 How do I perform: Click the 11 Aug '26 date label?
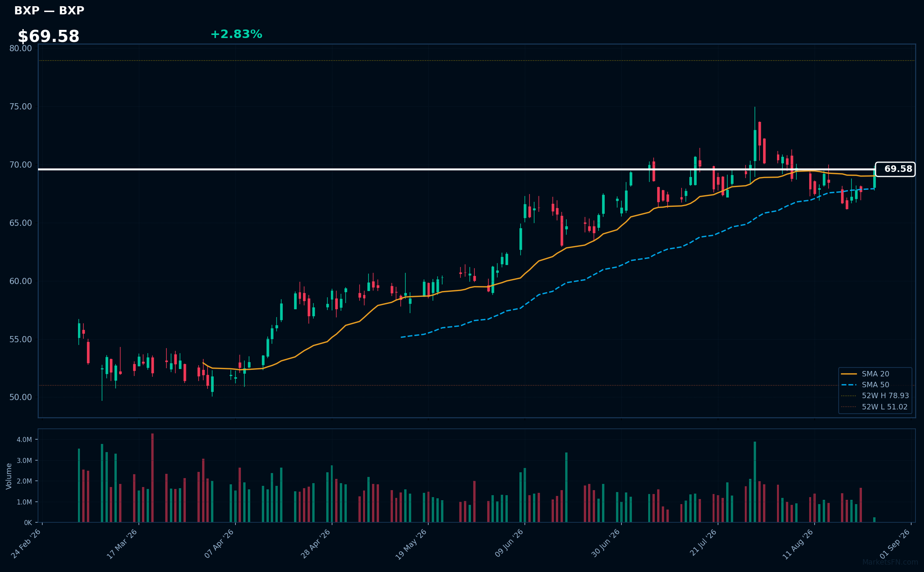point(798,544)
